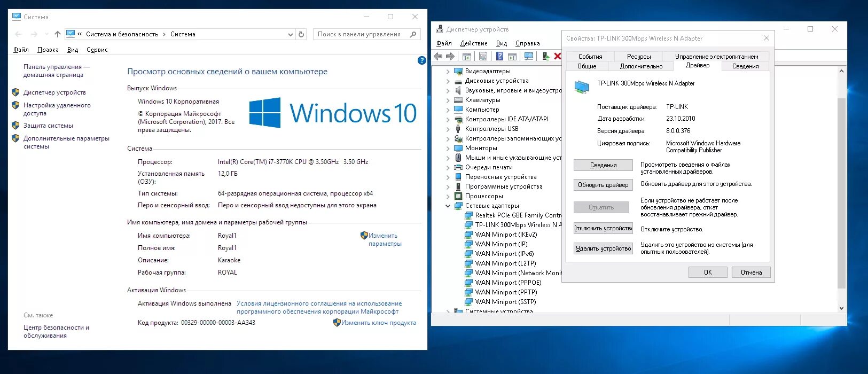Click the Realtek PCIe GBE adapter icon

pyautogui.click(x=468, y=215)
